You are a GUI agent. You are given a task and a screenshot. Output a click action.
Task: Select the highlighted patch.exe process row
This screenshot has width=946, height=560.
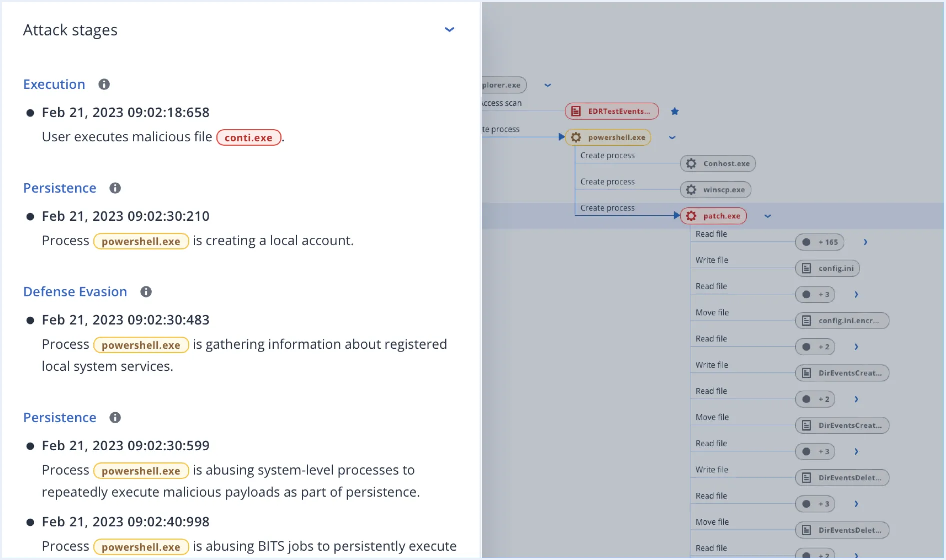(713, 216)
